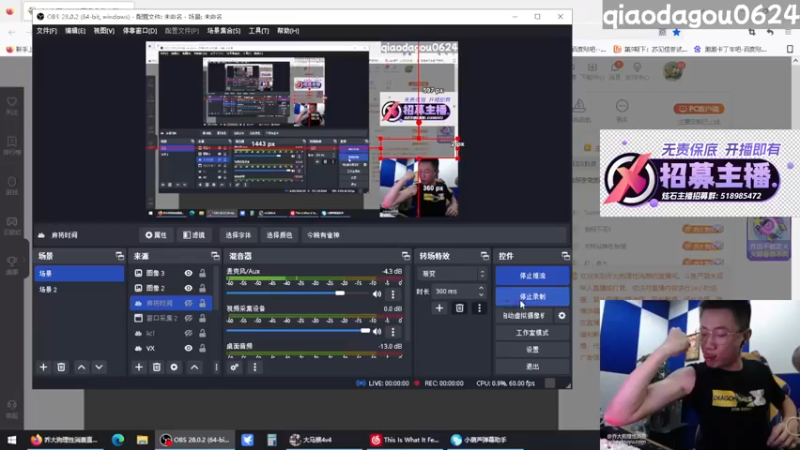Open the 帮助(H) menu
Image resolution: width=800 pixels, height=450 pixels.
click(x=288, y=31)
